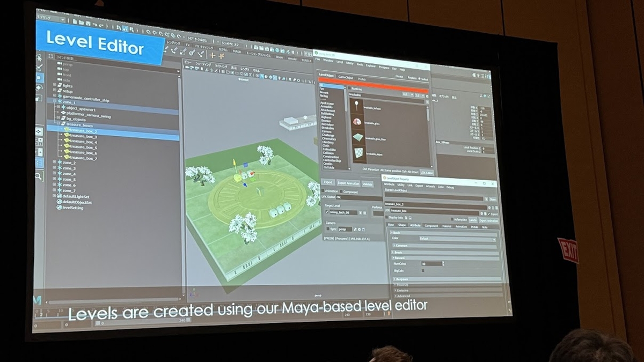
Task: Click the gamemode_controller_ship locator icon
Action: click(x=60, y=96)
